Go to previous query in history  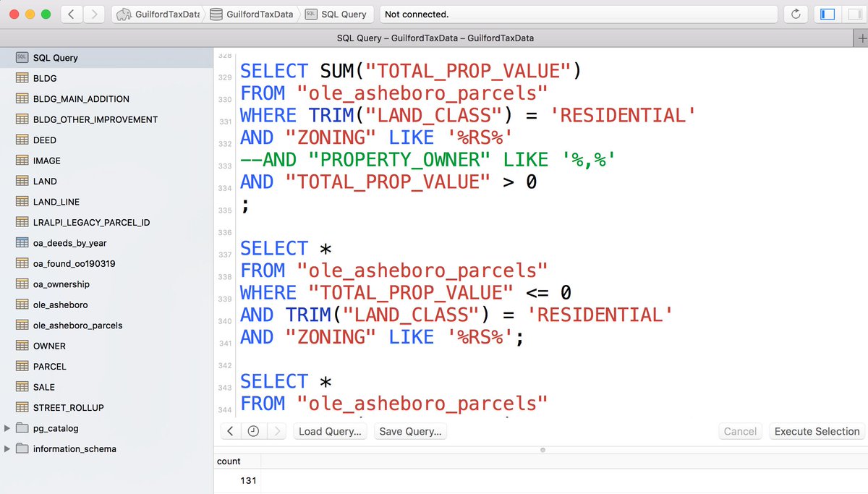coord(230,431)
